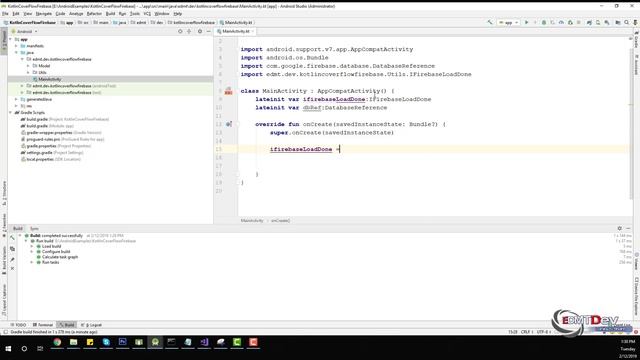Toggle the tool window quick-access icon in status bar
Screen dimensions: 640x360
(5, 332)
